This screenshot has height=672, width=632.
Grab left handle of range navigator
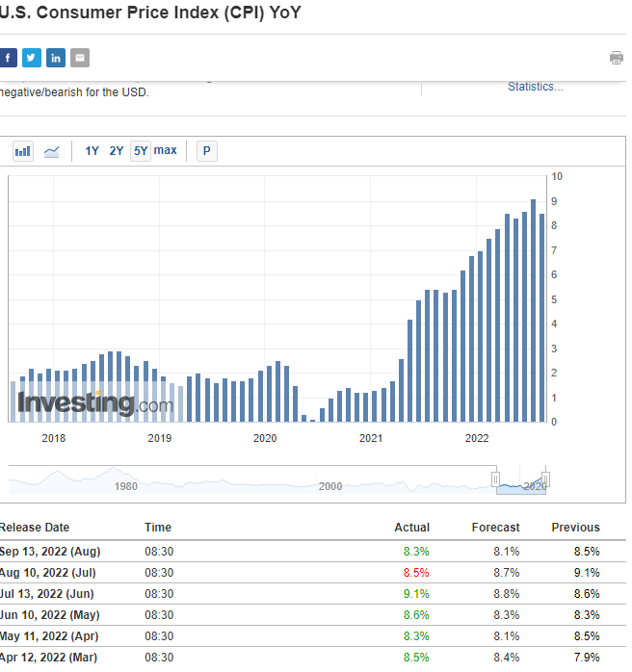(495, 478)
